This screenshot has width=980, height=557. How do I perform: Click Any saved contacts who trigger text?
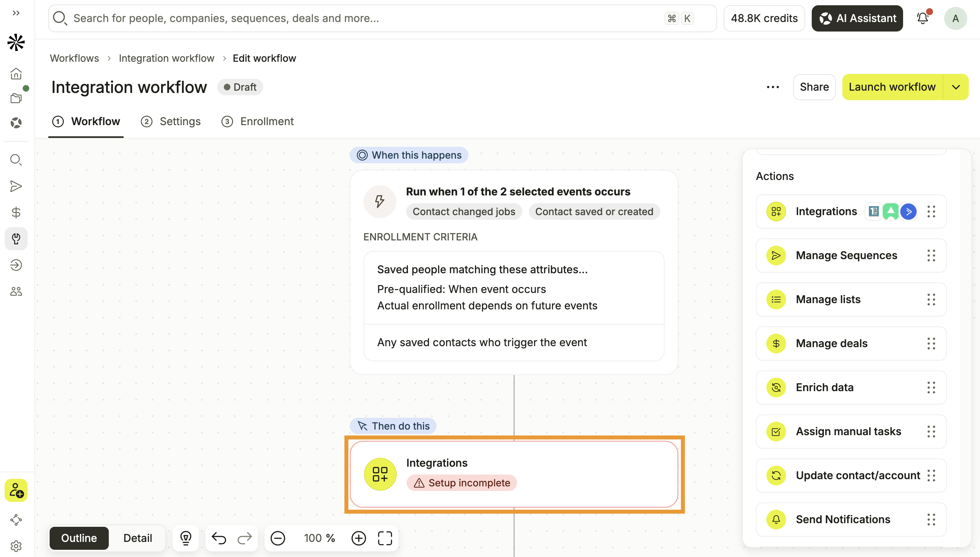482,343
